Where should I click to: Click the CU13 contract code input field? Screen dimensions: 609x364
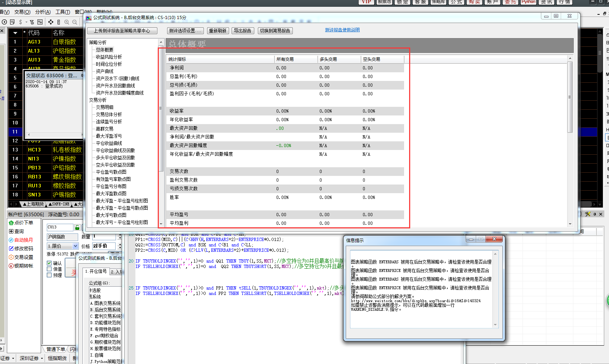tap(60, 227)
